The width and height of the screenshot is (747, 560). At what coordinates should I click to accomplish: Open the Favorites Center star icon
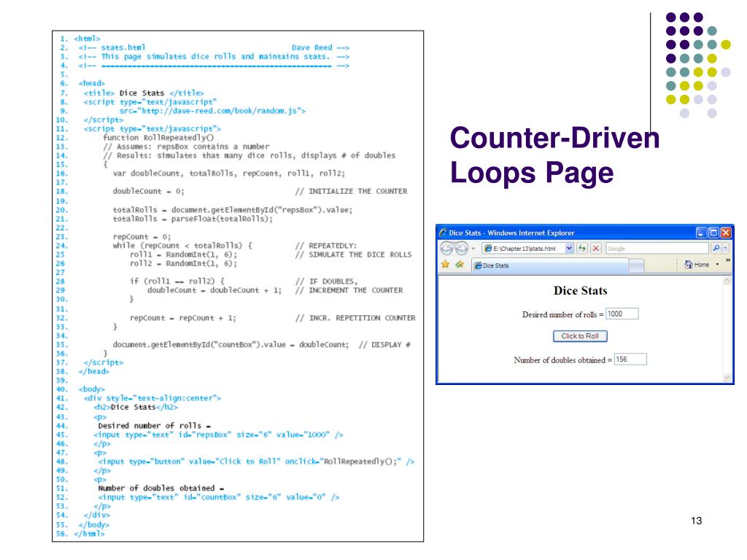click(x=446, y=264)
